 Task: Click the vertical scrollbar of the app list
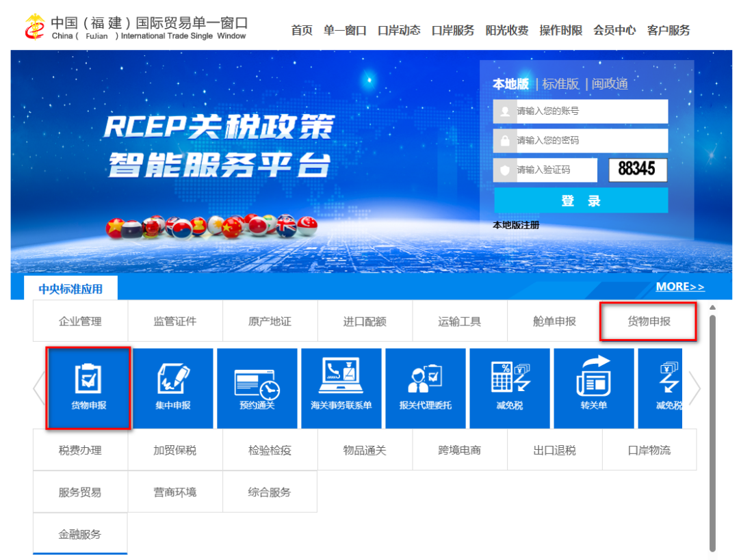(712, 431)
